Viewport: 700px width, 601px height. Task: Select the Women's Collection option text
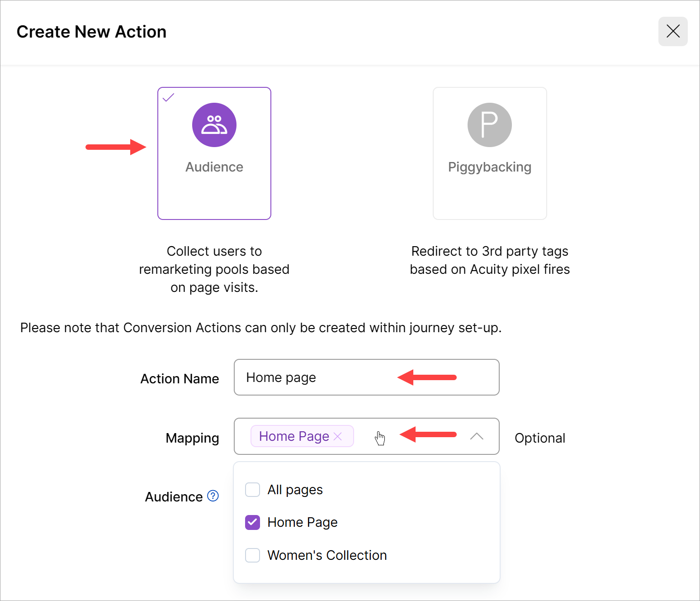coord(327,555)
